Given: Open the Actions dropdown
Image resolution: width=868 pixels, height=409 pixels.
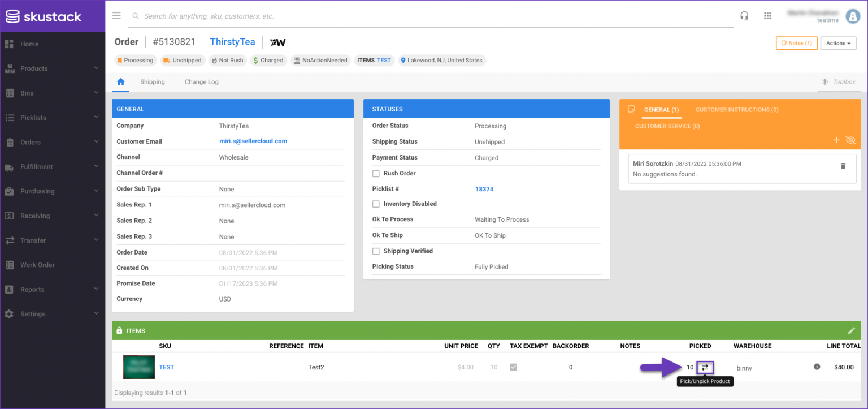Looking at the screenshot, I should [838, 43].
